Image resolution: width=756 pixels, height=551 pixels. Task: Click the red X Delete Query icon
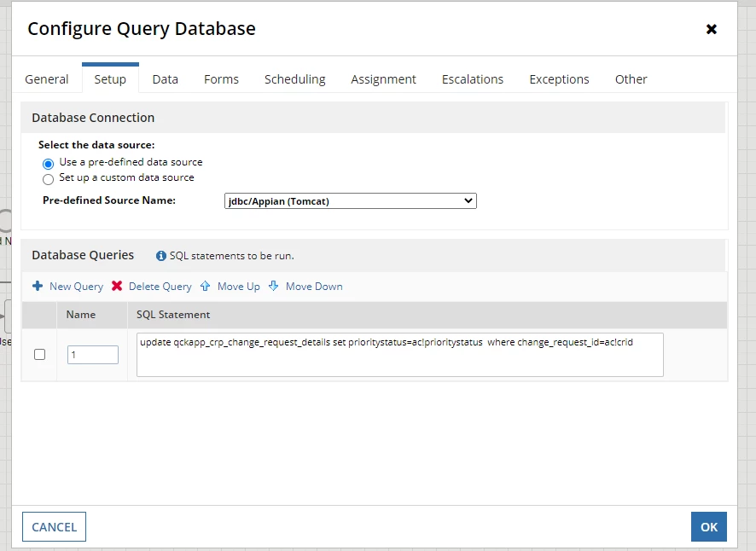[x=117, y=286]
